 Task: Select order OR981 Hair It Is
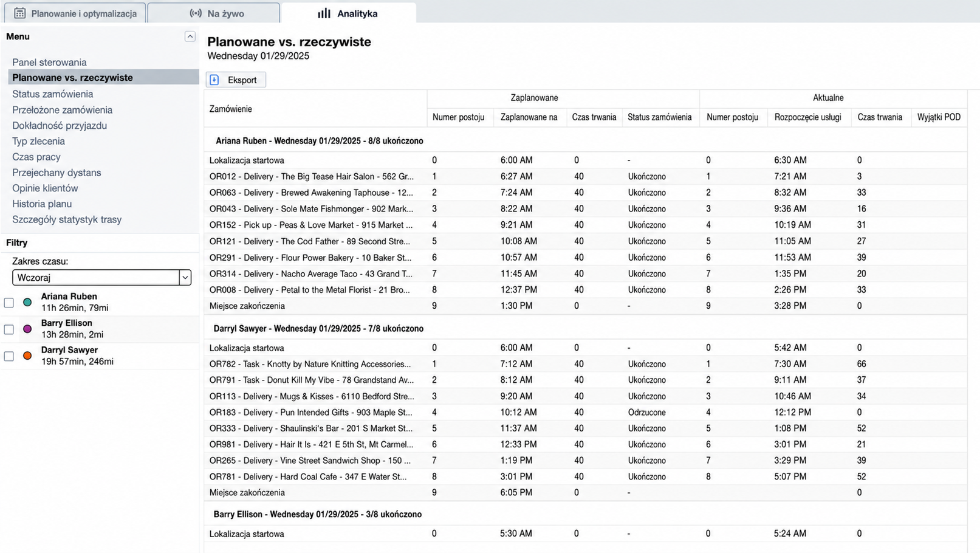(x=311, y=444)
